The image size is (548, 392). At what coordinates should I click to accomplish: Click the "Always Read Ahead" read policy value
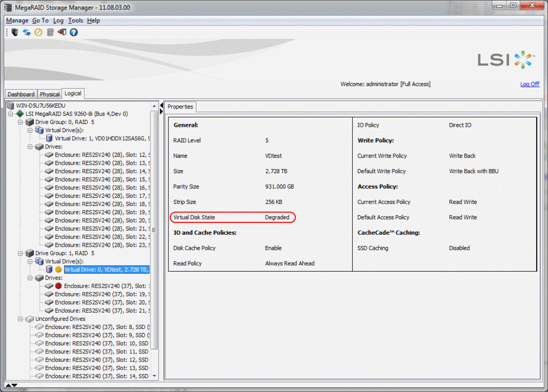[290, 264]
